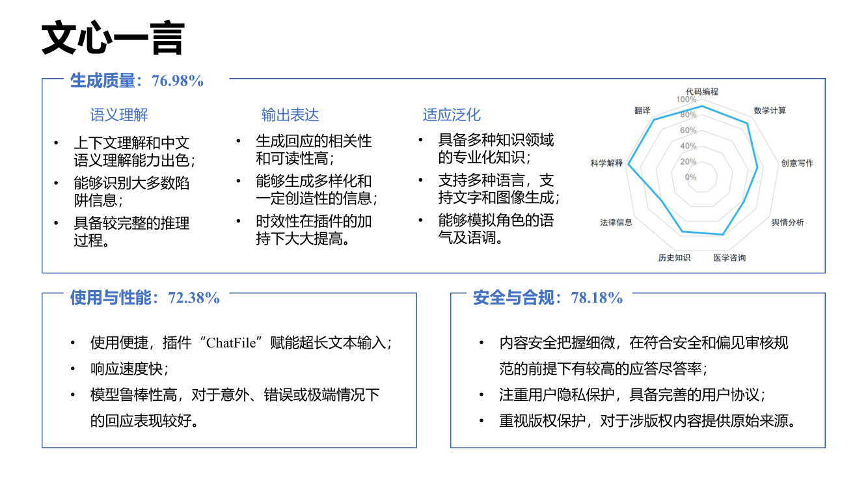Click the 0% radar axis tick
Viewport: 868px width, 488px height.
coord(690,178)
